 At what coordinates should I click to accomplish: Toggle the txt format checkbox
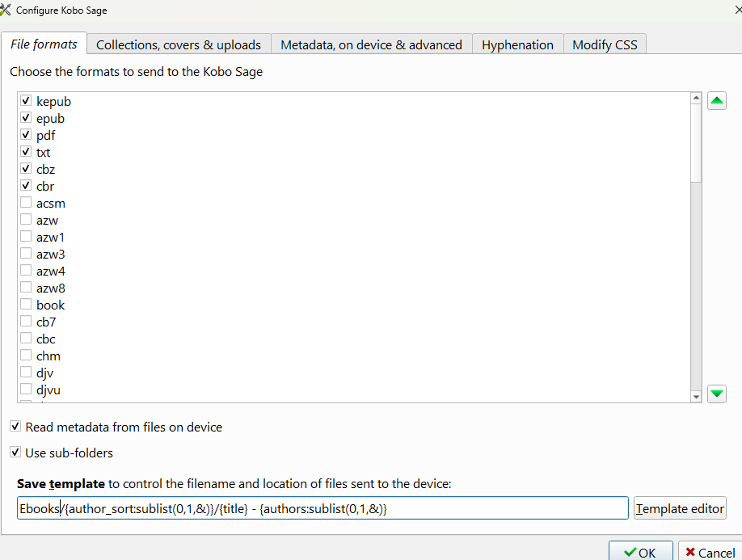tap(26, 152)
